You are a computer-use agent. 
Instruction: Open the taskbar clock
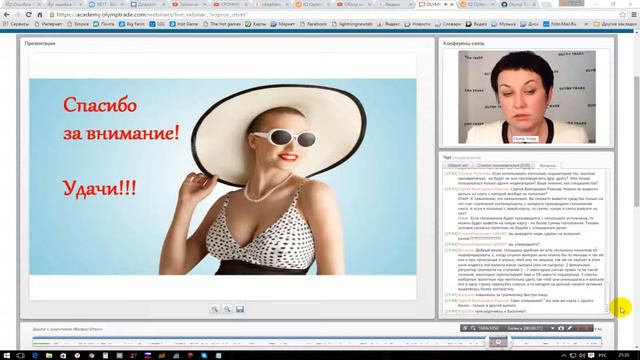[623, 356]
